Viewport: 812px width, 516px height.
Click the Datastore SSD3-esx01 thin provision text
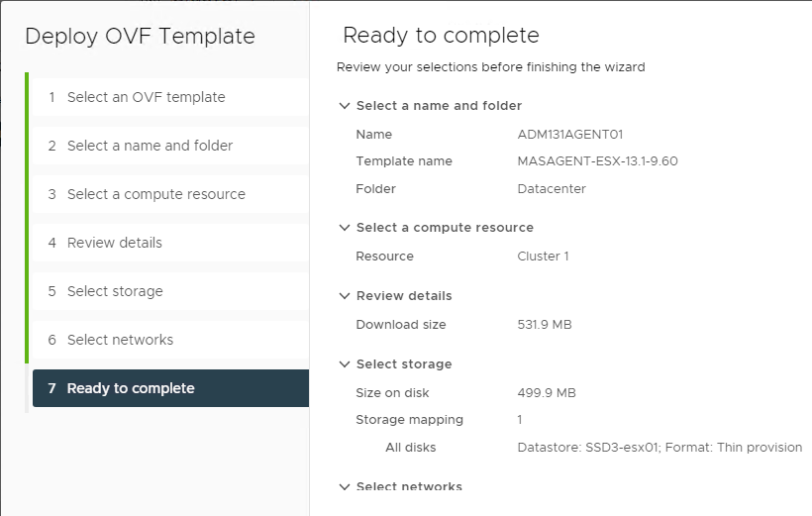pos(660,447)
